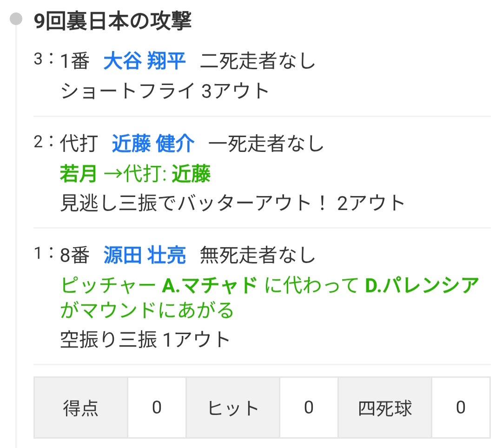Click the green 若月 →代打: 近藤 substitution note
The height and width of the screenshot is (448, 502).
(135, 174)
